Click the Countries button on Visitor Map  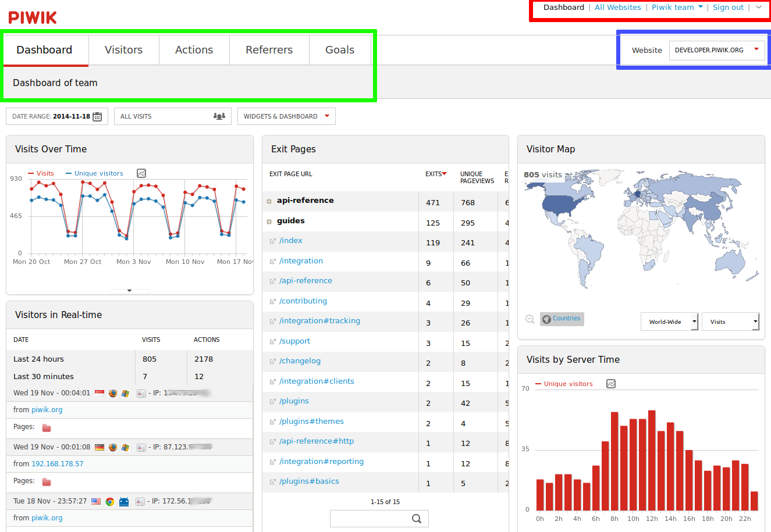click(562, 319)
